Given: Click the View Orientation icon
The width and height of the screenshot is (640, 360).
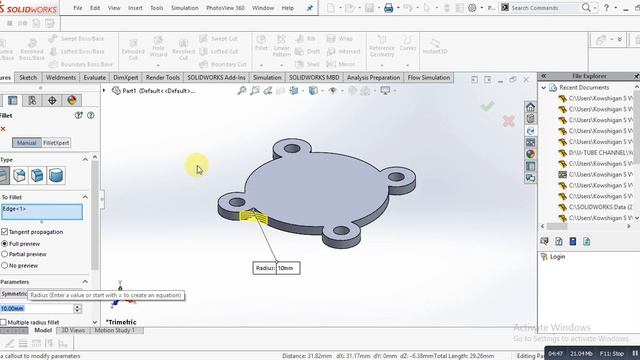Looking at the screenshot, I should click(x=293, y=91).
